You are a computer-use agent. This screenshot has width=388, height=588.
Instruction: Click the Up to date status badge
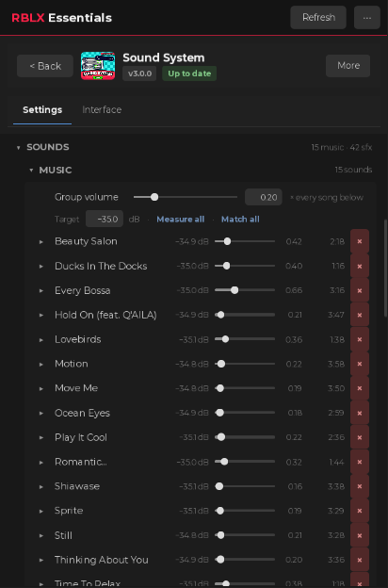click(x=189, y=73)
